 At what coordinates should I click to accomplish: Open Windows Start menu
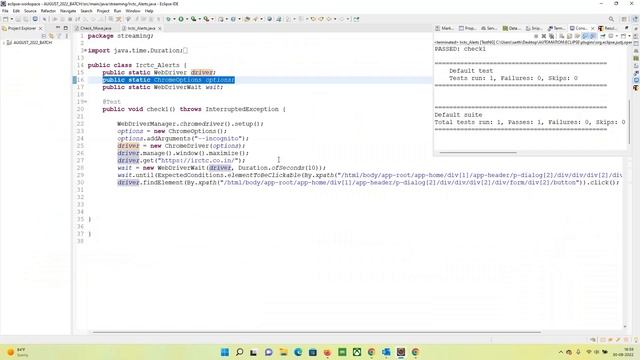tap(224, 352)
